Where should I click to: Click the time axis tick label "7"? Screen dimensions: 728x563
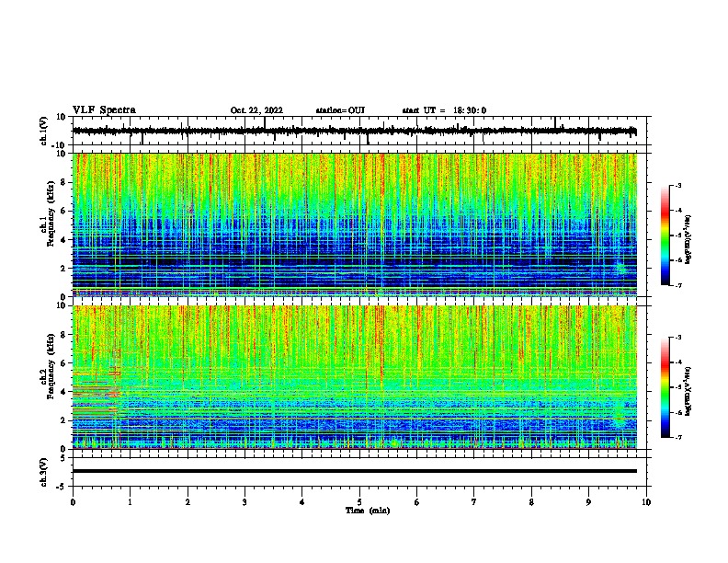tap(474, 502)
